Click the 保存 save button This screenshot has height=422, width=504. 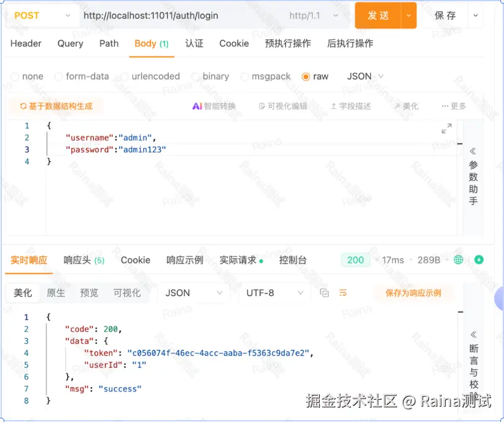(445, 15)
